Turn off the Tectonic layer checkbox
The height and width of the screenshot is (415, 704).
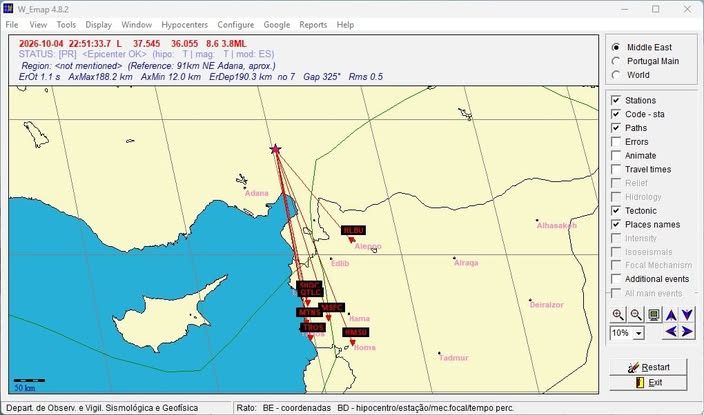616,211
